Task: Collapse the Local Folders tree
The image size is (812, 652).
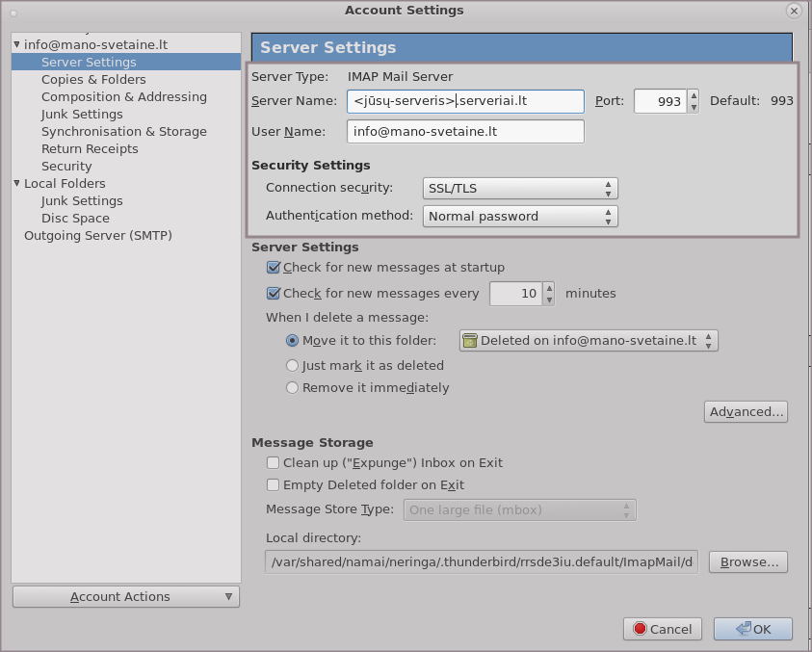Action: click(16, 184)
